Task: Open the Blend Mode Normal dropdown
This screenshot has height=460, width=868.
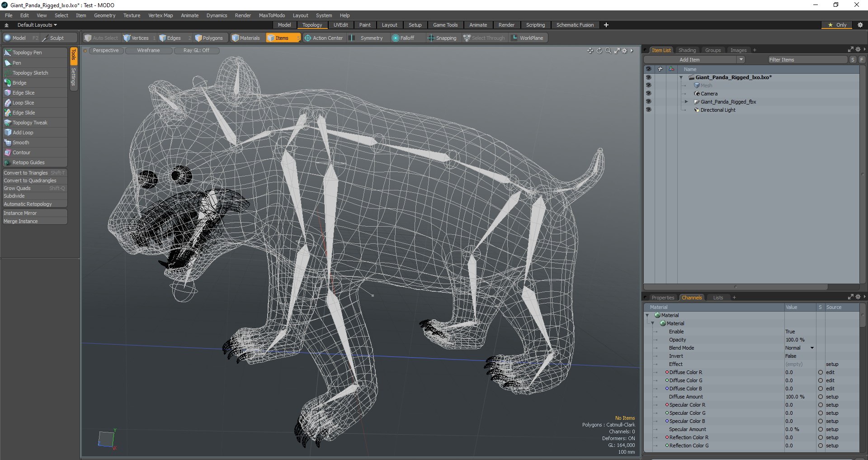Action: click(799, 348)
